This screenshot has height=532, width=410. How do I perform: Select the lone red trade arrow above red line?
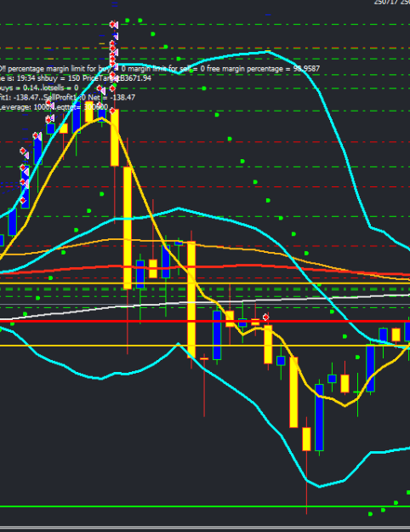coord(266,317)
